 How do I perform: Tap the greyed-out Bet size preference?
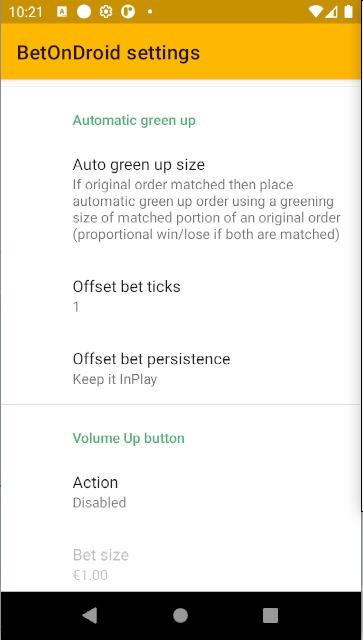(x=181, y=565)
